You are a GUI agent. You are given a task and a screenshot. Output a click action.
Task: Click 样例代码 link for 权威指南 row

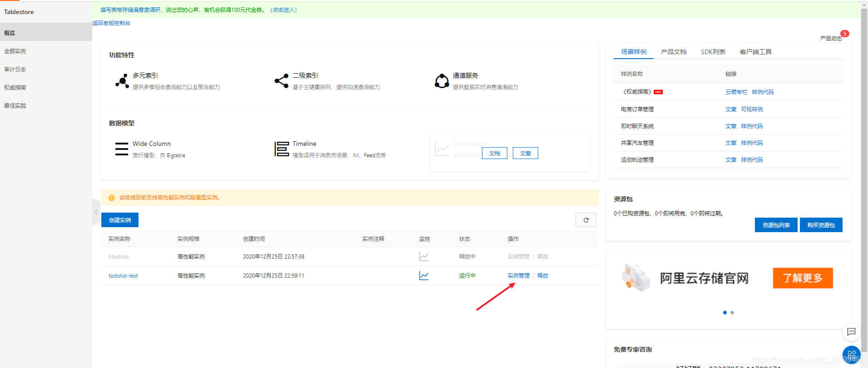(x=763, y=92)
